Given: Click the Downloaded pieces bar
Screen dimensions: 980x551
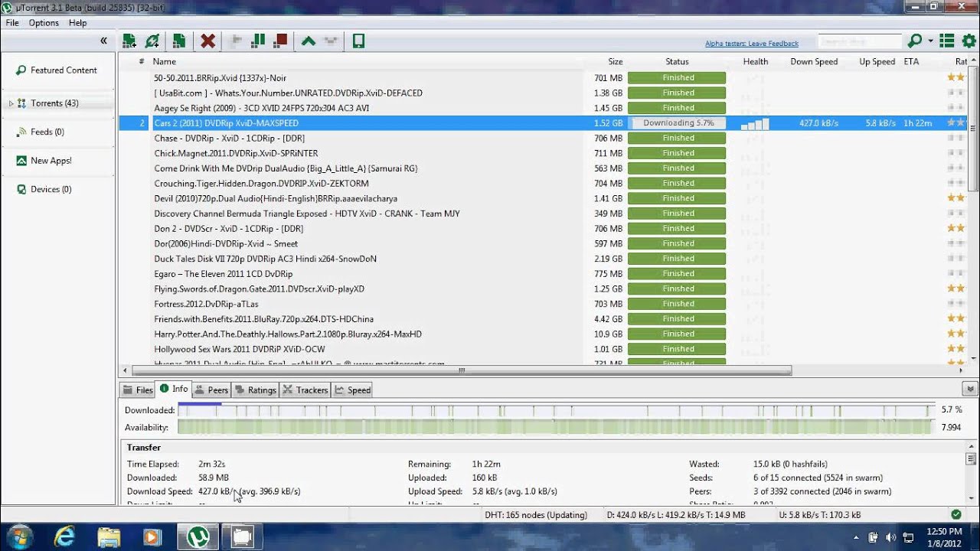Looking at the screenshot, I should (556, 410).
